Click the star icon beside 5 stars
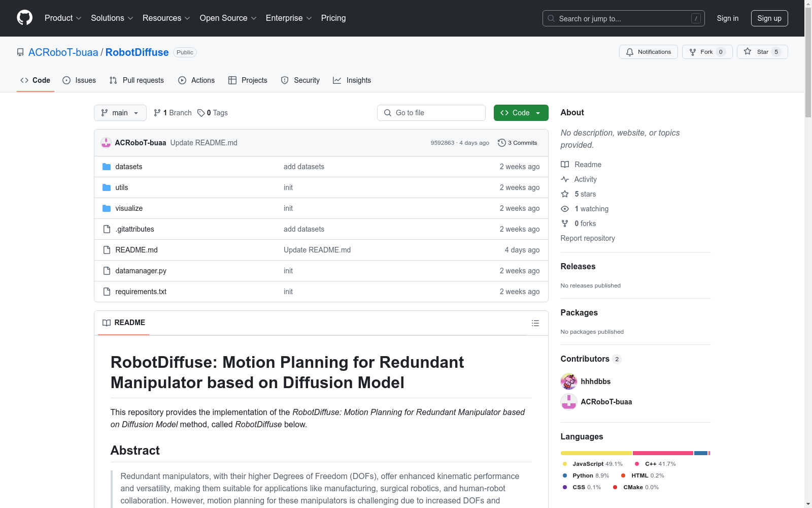Screen dimensions: 812x508 (565, 194)
